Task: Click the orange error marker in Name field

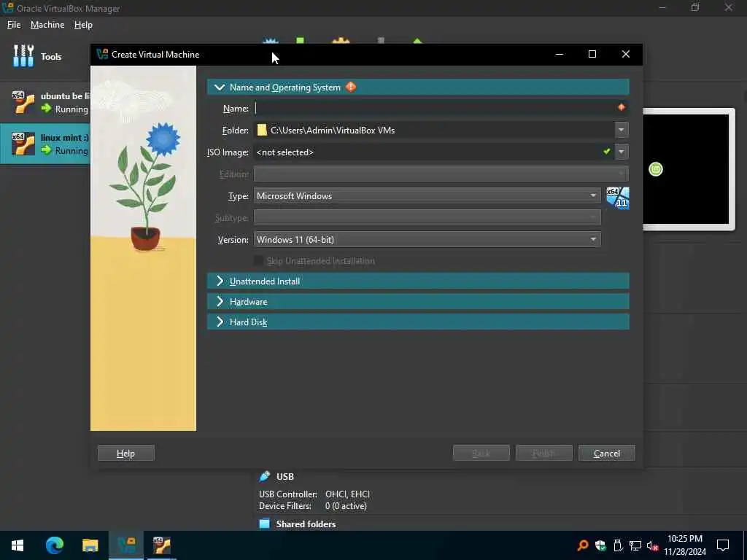Action: point(622,108)
